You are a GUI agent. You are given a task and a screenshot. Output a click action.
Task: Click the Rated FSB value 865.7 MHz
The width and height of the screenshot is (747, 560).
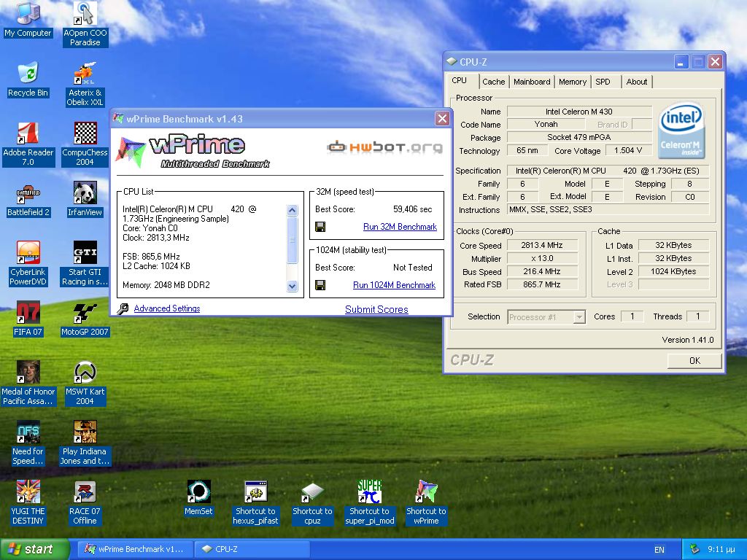[x=542, y=284]
